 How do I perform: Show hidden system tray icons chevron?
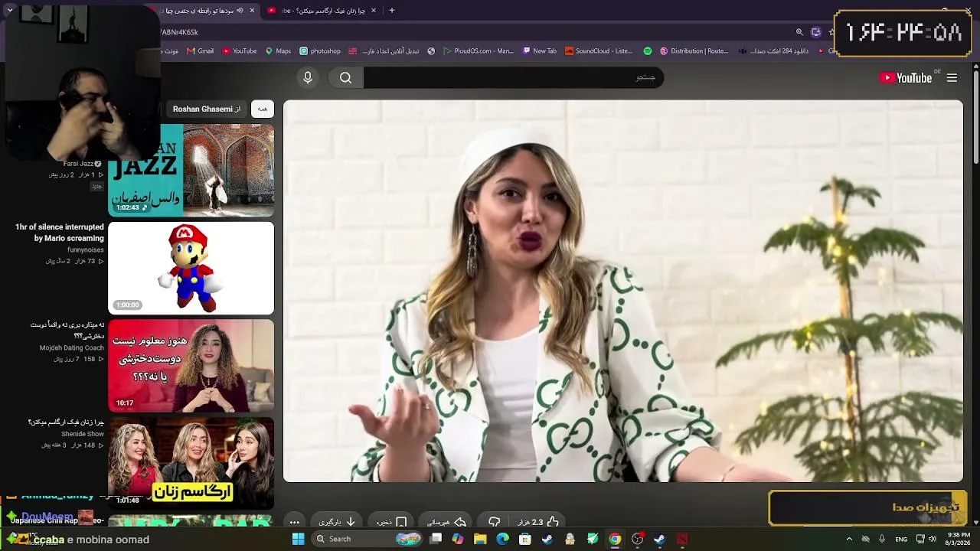[848, 539]
